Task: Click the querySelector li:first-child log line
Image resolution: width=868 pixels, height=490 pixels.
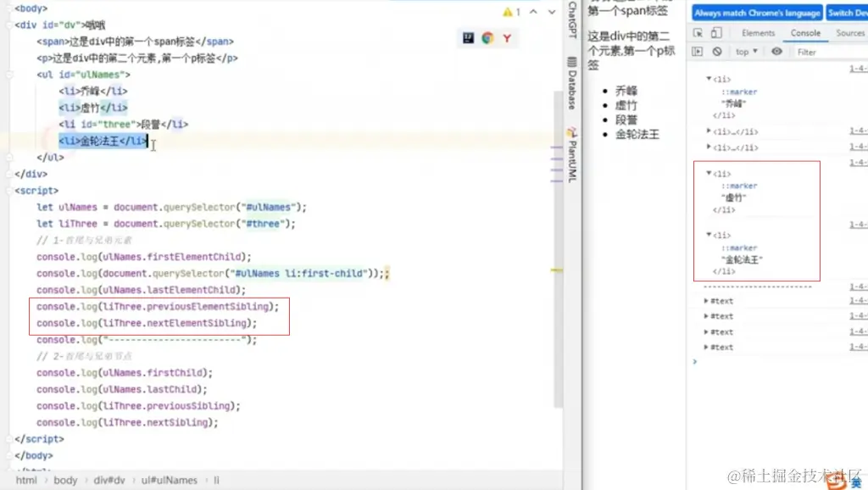Action: coord(213,274)
